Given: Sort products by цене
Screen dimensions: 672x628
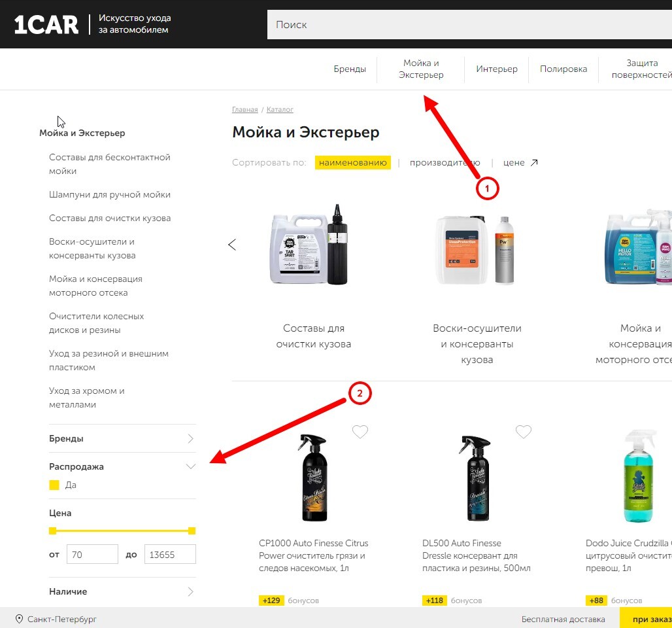Looking at the screenshot, I should 514,163.
